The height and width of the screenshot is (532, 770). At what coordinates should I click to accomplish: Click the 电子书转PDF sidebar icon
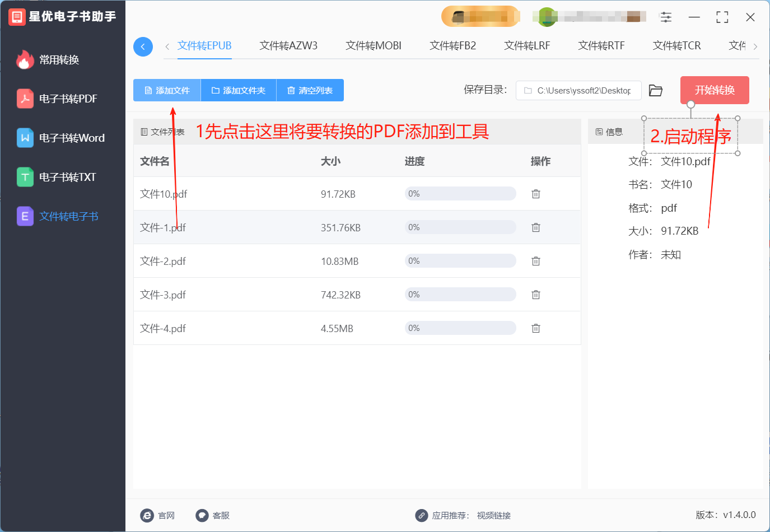pyautogui.click(x=25, y=99)
